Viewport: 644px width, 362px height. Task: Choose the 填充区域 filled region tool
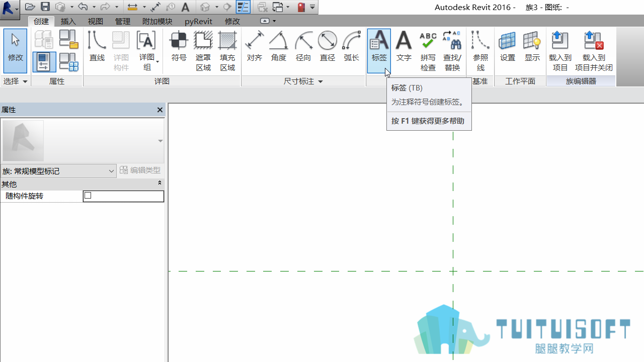[227, 51]
